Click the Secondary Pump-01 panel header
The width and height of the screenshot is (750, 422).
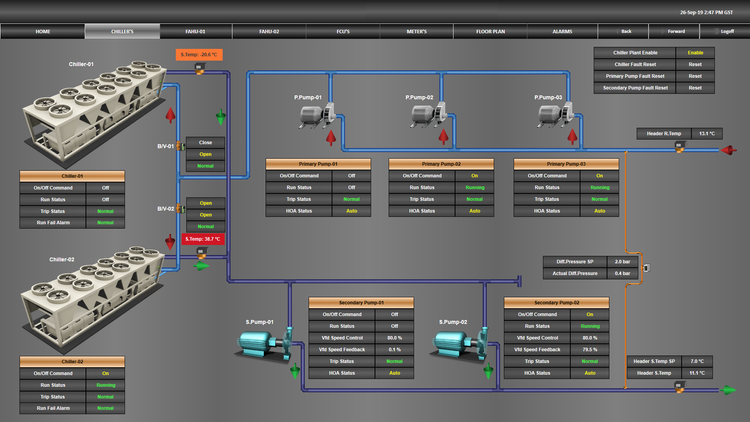coord(361,302)
